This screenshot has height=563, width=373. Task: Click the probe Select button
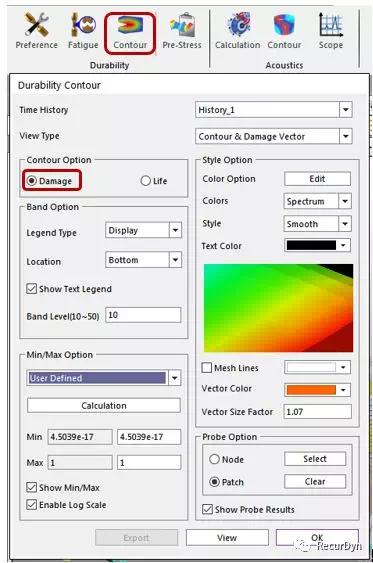315,459
